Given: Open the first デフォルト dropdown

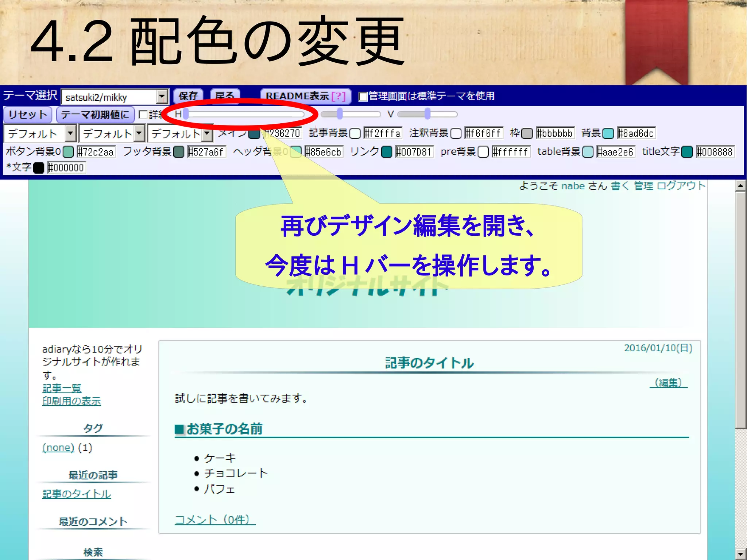Looking at the screenshot, I should click(40, 134).
